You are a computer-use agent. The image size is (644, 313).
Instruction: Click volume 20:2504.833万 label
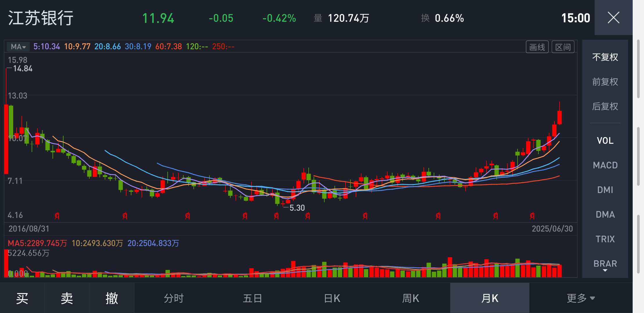pyautogui.click(x=153, y=243)
